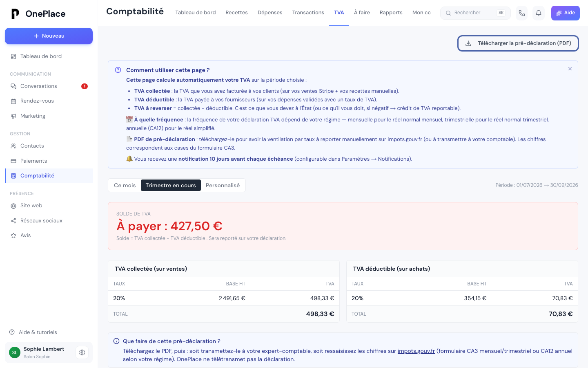The height and width of the screenshot is (368, 588).
Task: Open Contacts in the sidebar
Action: 49,146
